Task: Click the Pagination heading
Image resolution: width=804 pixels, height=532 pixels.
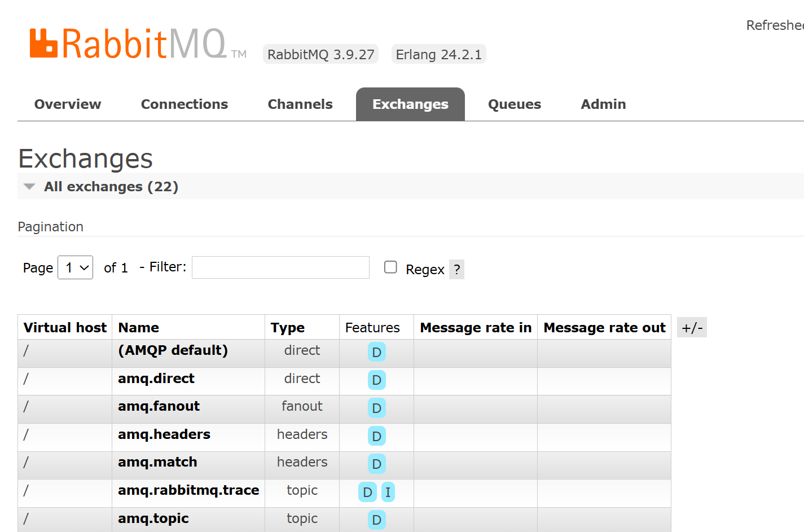Action: (x=51, y=227)
